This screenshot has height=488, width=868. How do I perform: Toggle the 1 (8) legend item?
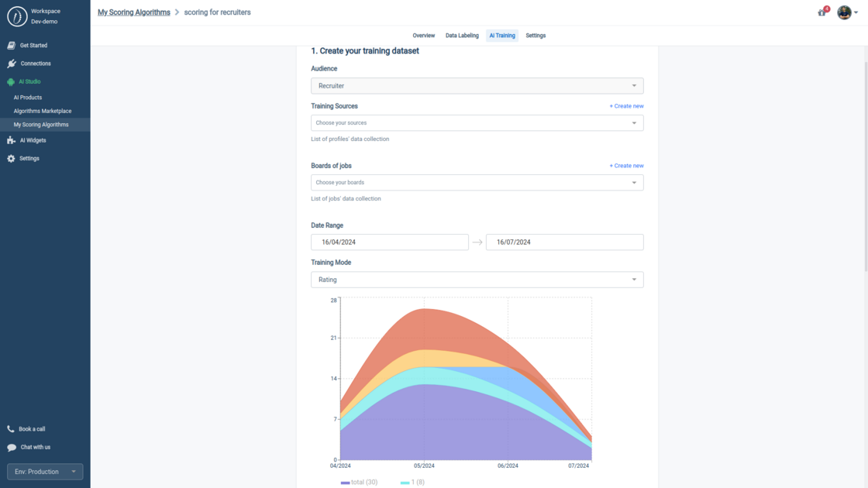412,481
